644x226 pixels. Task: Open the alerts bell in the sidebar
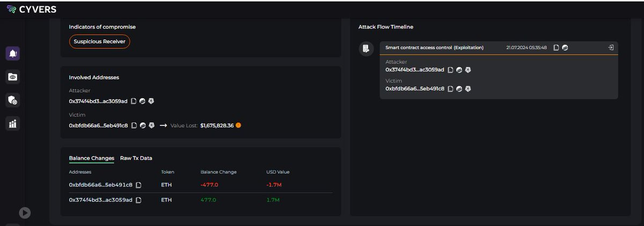click(13, 53)
